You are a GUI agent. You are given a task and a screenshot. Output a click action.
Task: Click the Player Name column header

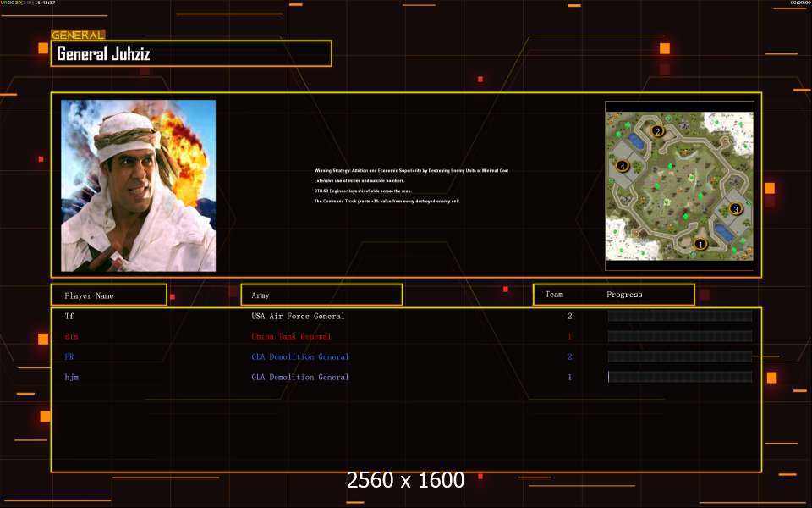tap(108, 295)
